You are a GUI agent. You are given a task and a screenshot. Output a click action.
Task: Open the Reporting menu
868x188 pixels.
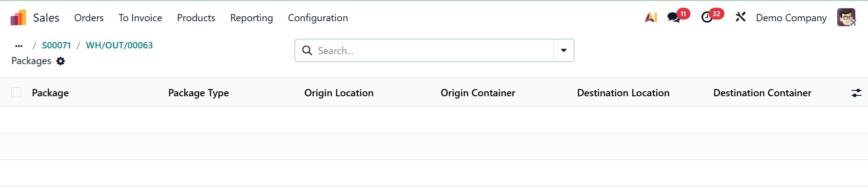coord(251,18)
